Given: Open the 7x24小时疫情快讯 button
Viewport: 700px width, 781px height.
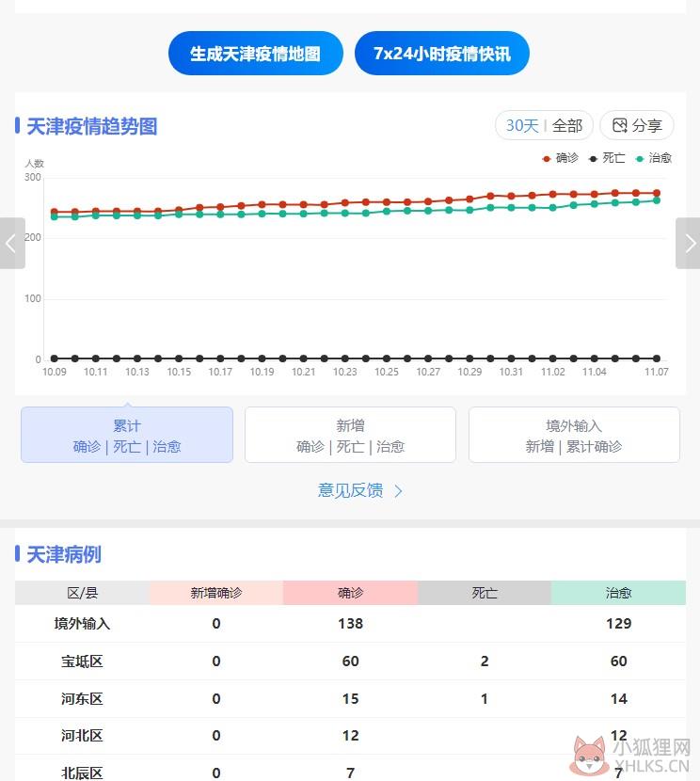Looking at the screenshot, I should 441,54.
